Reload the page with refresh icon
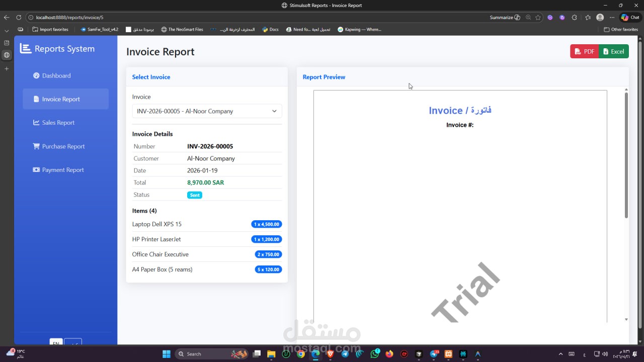Image resolution: width=644 pixels, height=362 pixels. tap(19, 17)
